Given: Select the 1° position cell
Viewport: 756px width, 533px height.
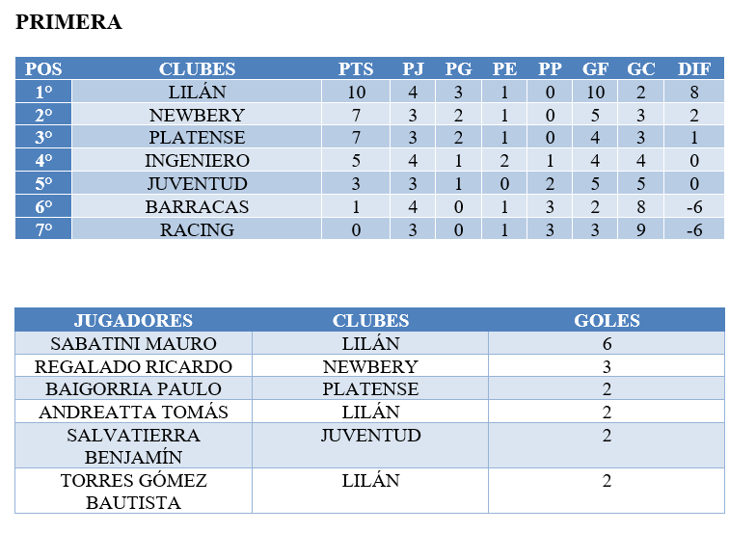Looking at the screenshot, I should click(43, 92).
